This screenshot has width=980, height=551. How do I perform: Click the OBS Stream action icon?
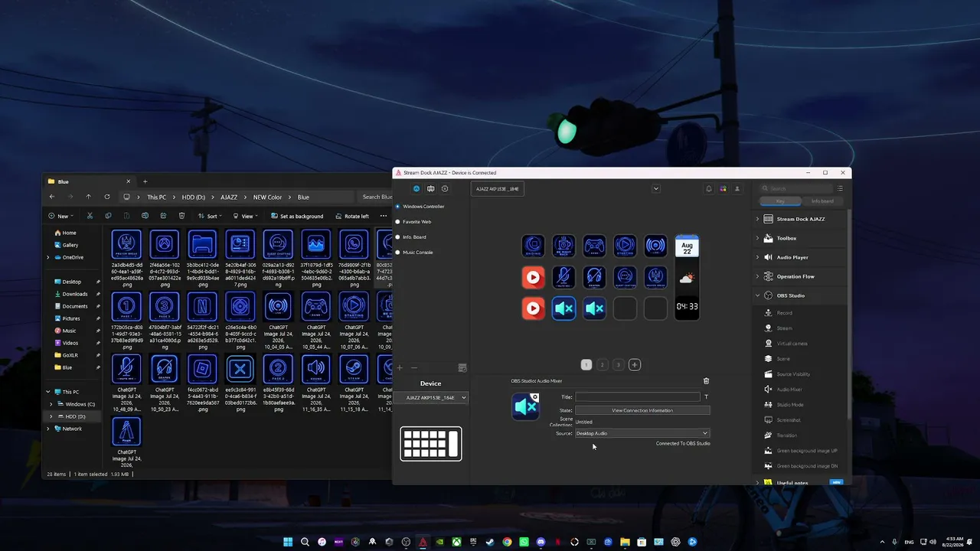(x=768, y=328)
